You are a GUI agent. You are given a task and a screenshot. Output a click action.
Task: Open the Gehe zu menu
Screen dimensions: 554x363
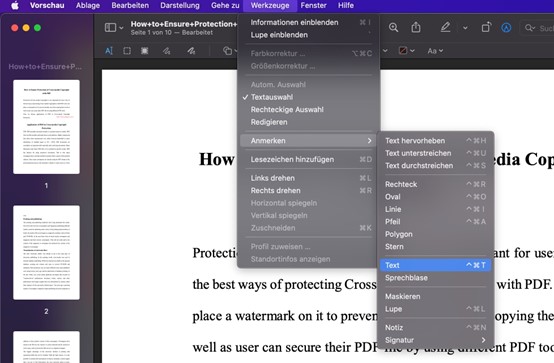[225, 5]
